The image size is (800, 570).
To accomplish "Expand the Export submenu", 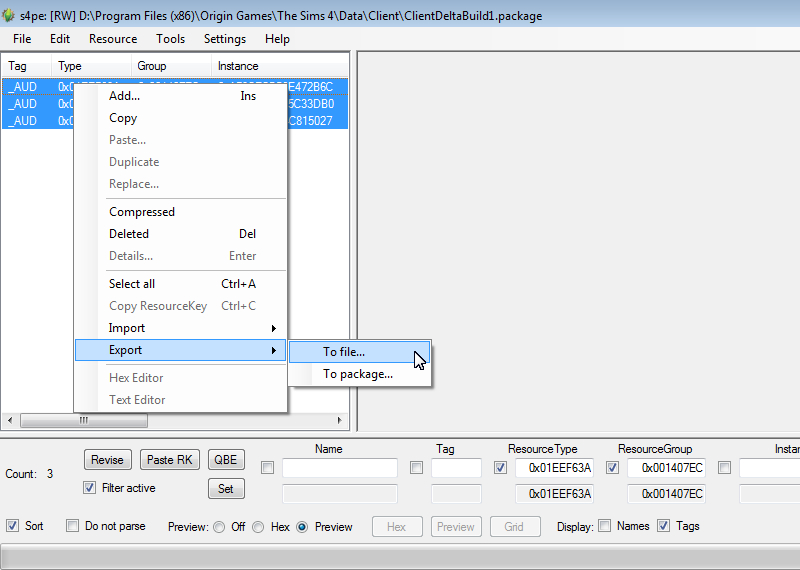I will pyautogui.click(x=181, y=350).
